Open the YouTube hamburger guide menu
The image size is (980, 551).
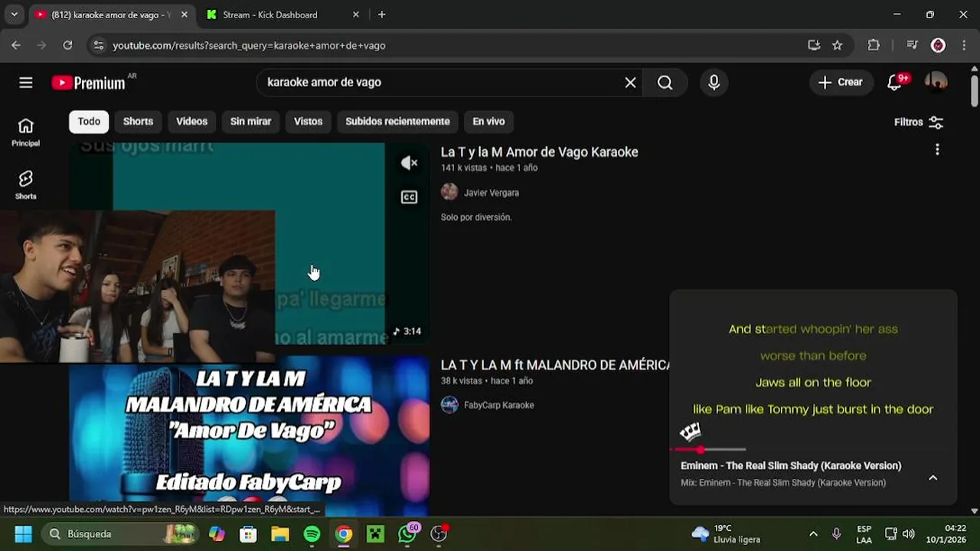(x=26, y=83)
